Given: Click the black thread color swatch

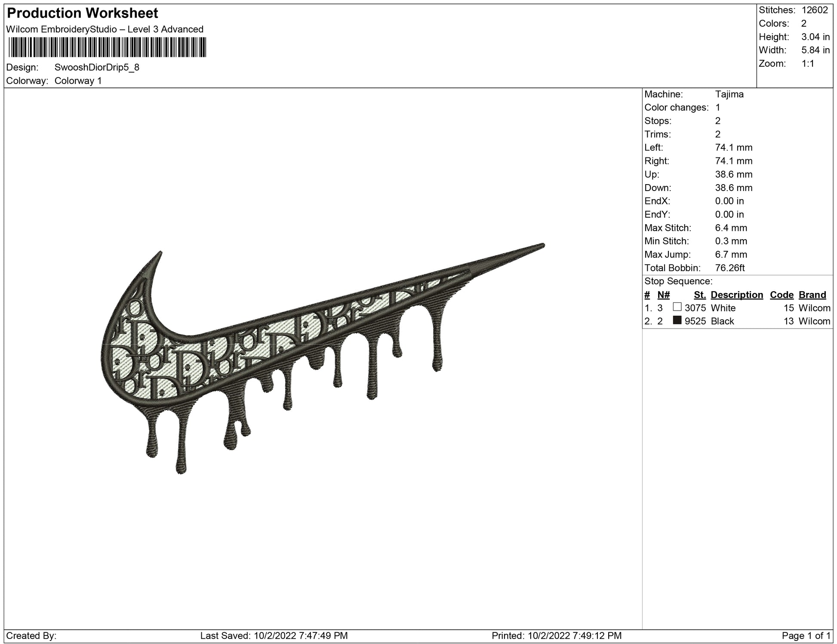Looking at the screenshot, I should (x=677, y=320).
